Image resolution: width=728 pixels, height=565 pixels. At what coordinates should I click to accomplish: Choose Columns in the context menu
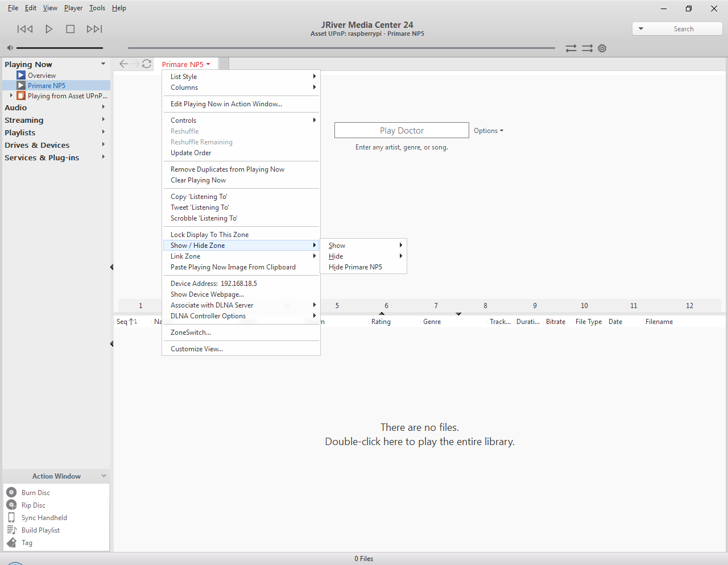point(241,87)
